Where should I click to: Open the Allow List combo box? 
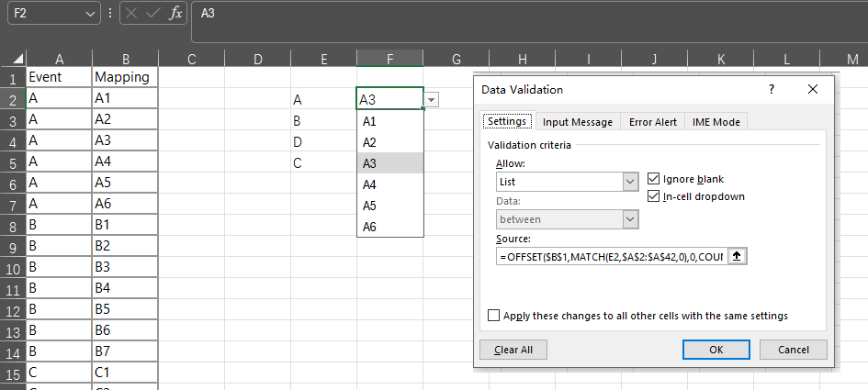click(568, 182)
